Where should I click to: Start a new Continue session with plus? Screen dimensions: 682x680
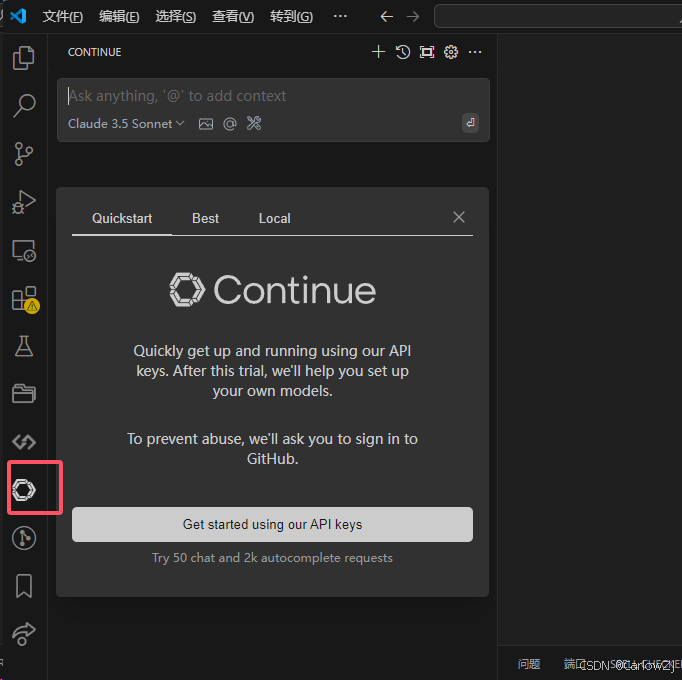378,52
